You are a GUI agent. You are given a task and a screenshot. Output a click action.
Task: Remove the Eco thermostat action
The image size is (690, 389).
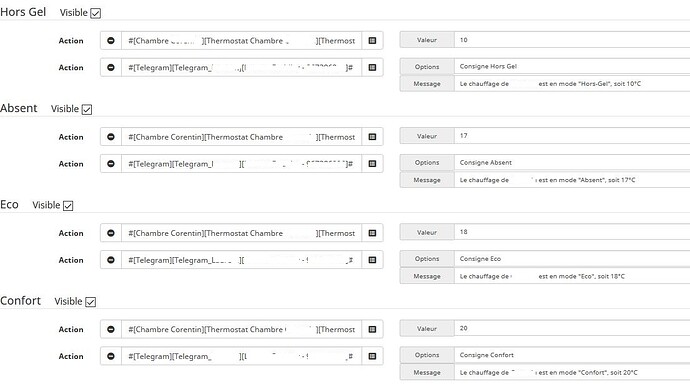111,233
